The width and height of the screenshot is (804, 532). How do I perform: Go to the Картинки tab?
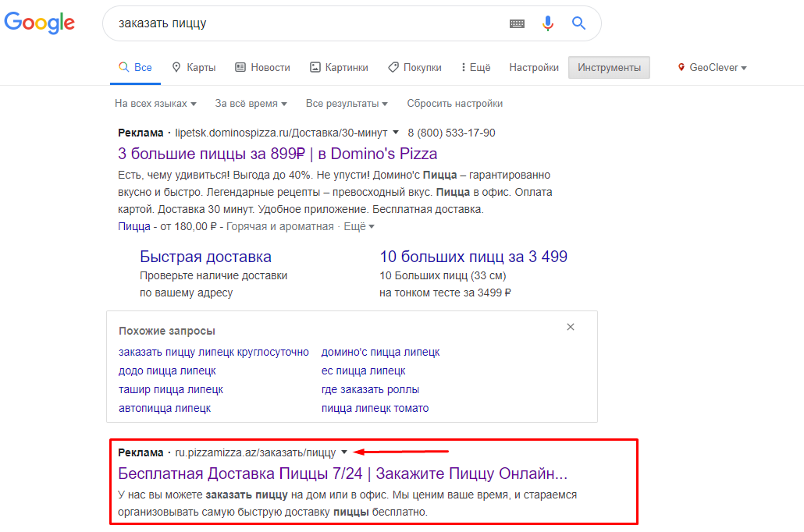[339, 68]
